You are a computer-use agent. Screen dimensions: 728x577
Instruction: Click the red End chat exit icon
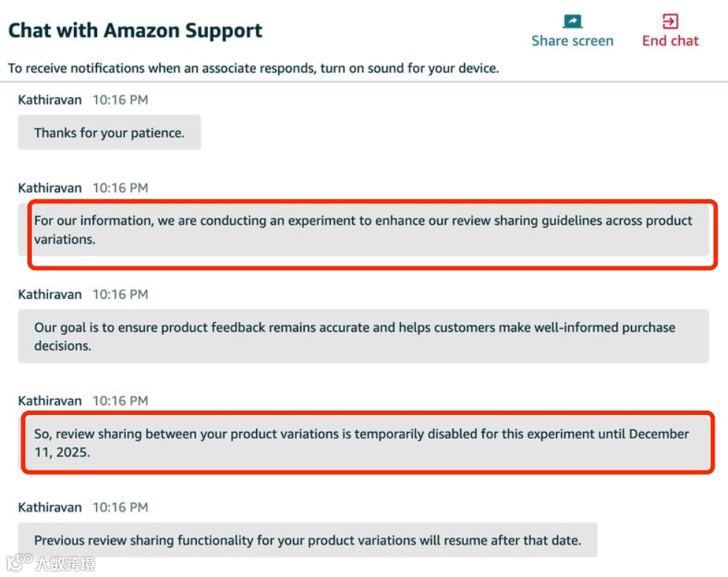tap(670, 21)
